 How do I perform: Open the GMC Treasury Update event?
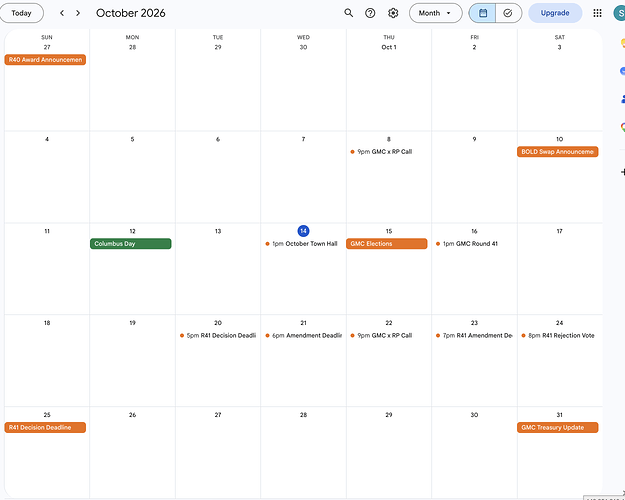558,427
